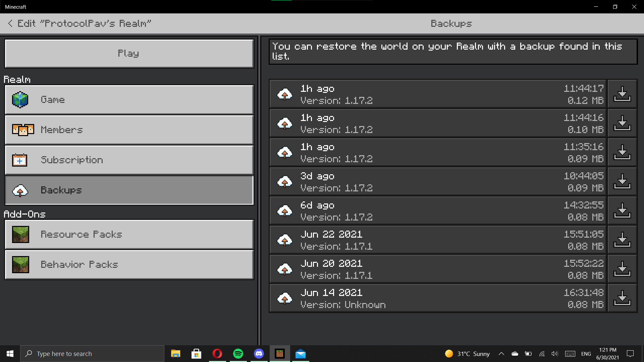The height and width of the screenshot is (362, 644).
Task: Download the Jun 20 2021 backup
Action: pyautogui.click(x=622, y=269)
